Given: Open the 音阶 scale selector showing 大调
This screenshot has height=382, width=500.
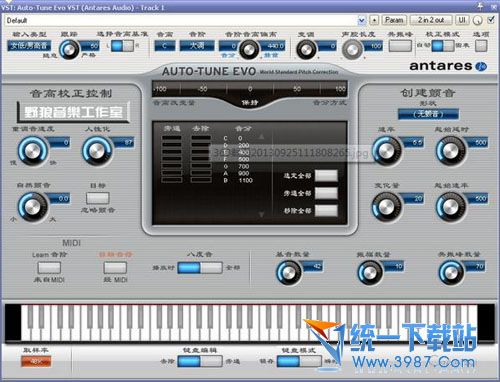Looking at the screenshot, I should point(197,46).
